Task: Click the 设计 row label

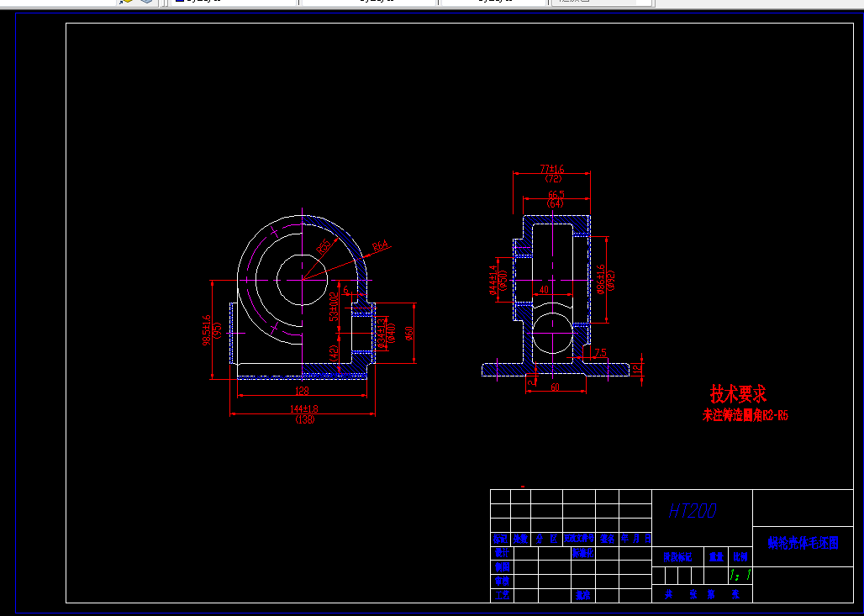Action: 502,553
